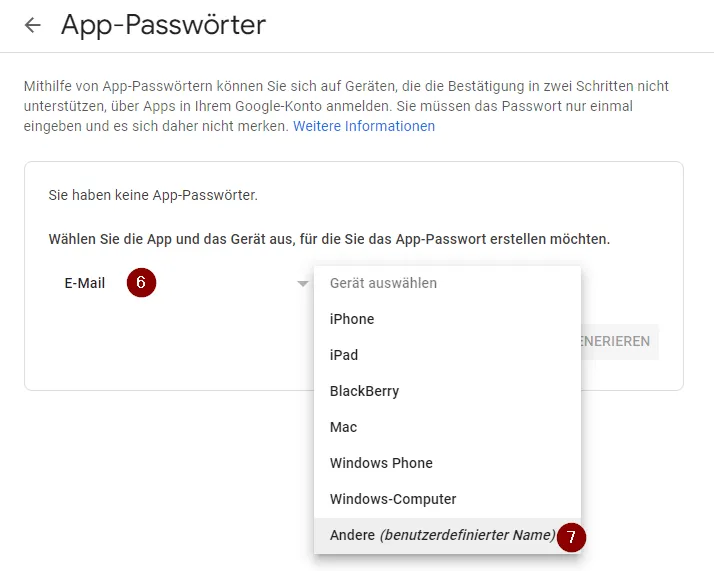Choose the Windows Phone option
714x571 pixels.
381,463
